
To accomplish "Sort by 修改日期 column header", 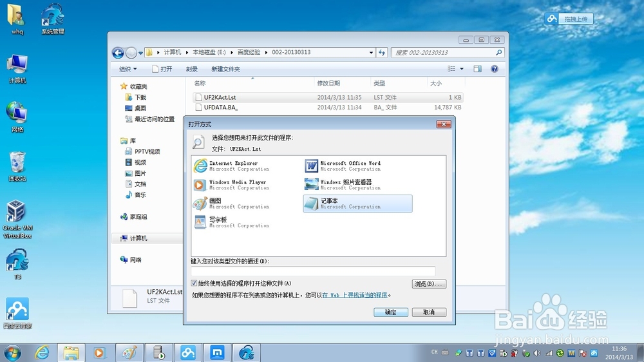I will [342, 83].
